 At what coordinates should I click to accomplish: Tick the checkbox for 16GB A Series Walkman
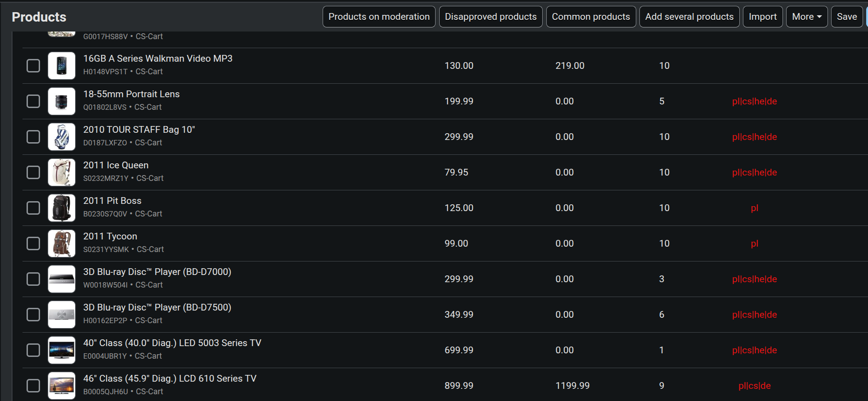[x=33, y=66]
